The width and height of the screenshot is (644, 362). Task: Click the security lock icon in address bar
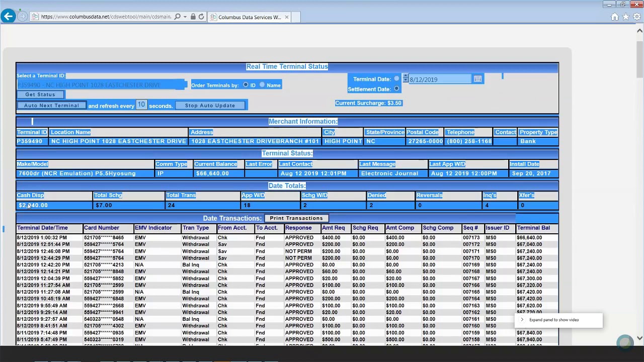(x=193, y=17)
